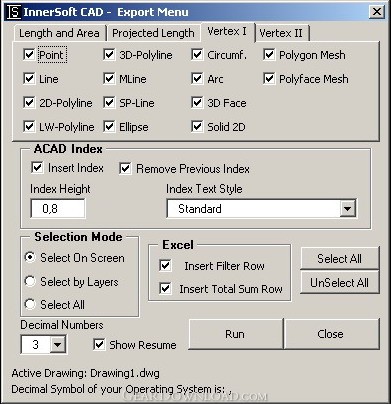Toggle the Solid 2D checkbox
This screenshot has width=391, height=404.
[x=197, y=126]
